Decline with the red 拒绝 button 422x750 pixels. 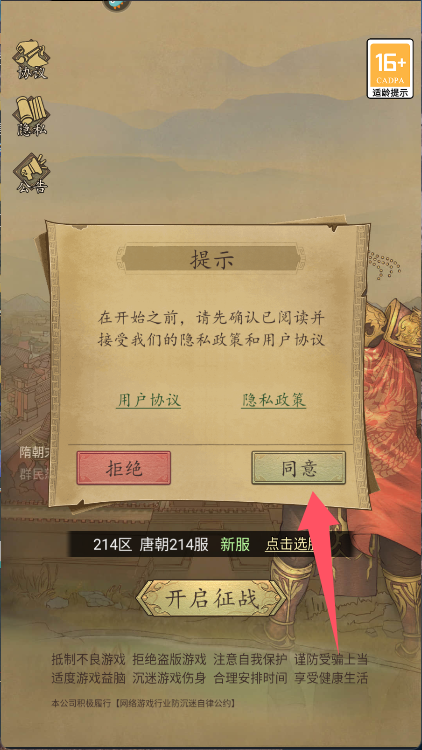(123, 468)
